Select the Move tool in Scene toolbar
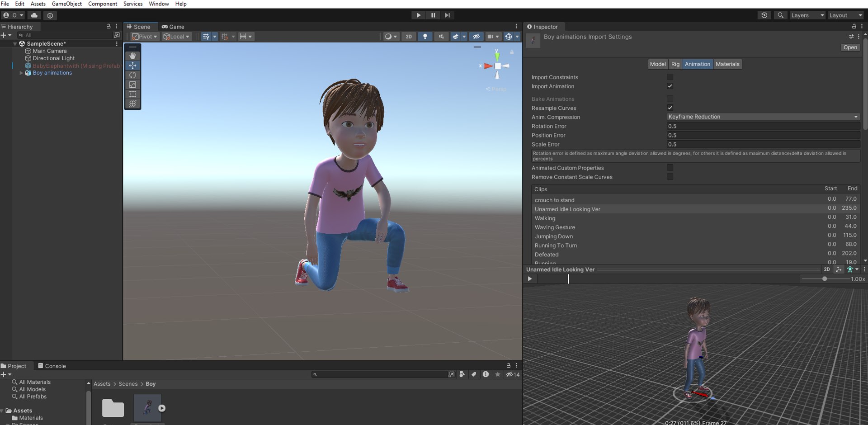 (132, 66)
